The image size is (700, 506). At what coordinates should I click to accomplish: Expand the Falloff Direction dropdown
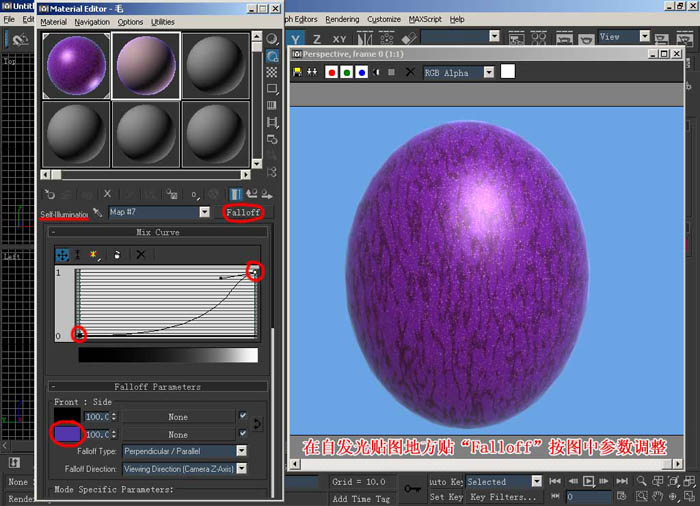(x=241, y=468)
